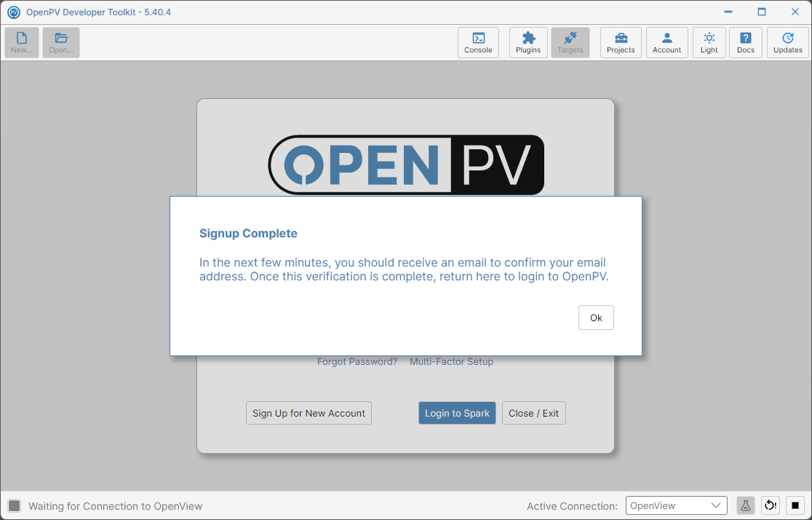
Task: Open the Multi-Factor Setup link
Action: (x=452, y=362)
